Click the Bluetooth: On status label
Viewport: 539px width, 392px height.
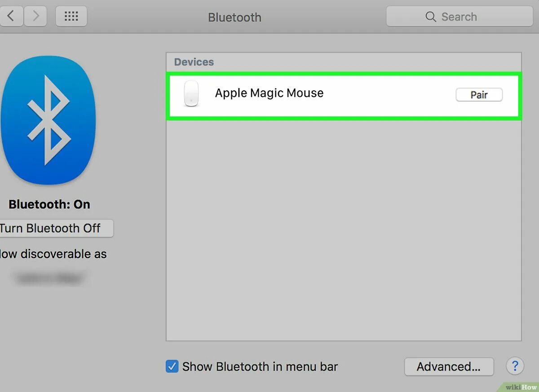pyautogui.click(x=49, y=204)
